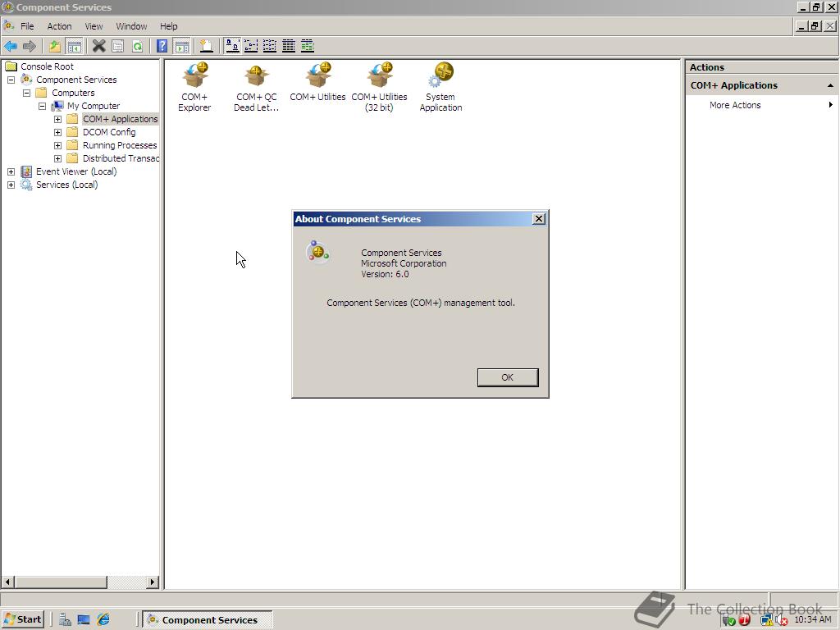Switch to Small Icons view
The height and width of the screenshot is (630, 840).
pyautogui.click(x=251, y=46)
